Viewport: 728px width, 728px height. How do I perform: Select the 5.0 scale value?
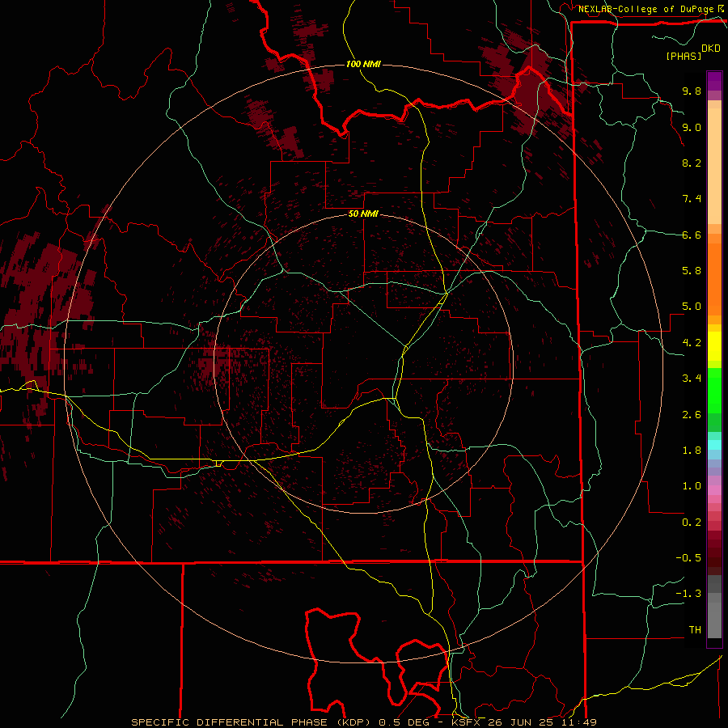point(692,307)
